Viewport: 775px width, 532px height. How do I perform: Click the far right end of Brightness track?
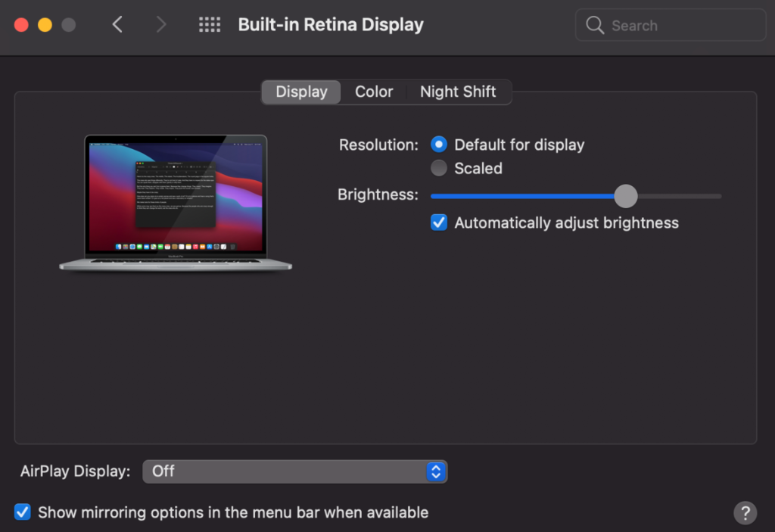(x=718, y=196)
